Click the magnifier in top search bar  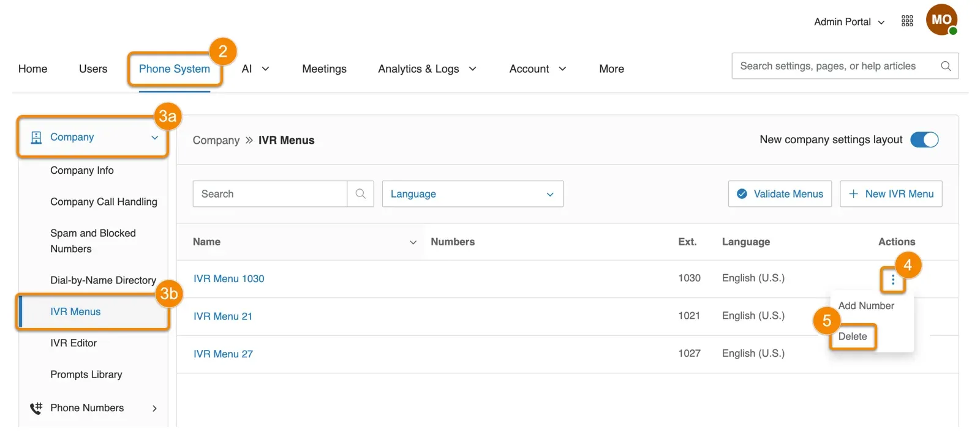pos(946,66)
